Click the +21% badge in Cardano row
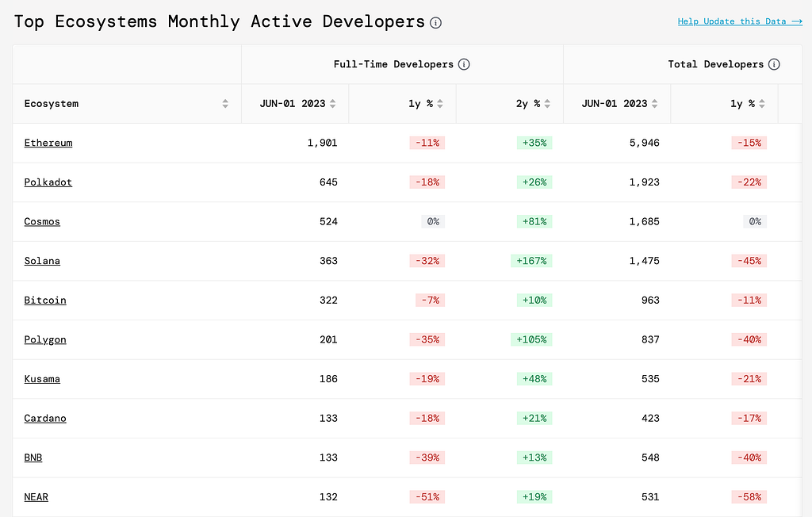Image resolution: width=812 pixels, height=517 pixels. (534, 419)
